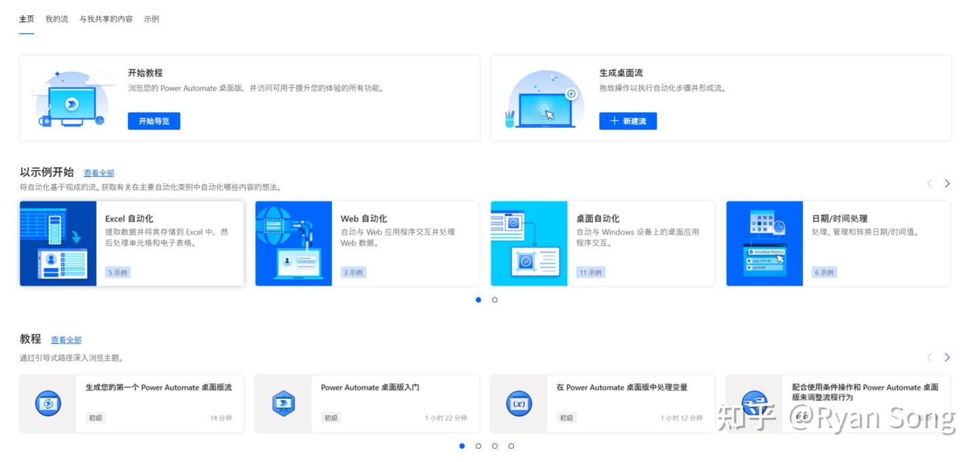
Task: Click 14 分钟 duration label
Action: 221,418
